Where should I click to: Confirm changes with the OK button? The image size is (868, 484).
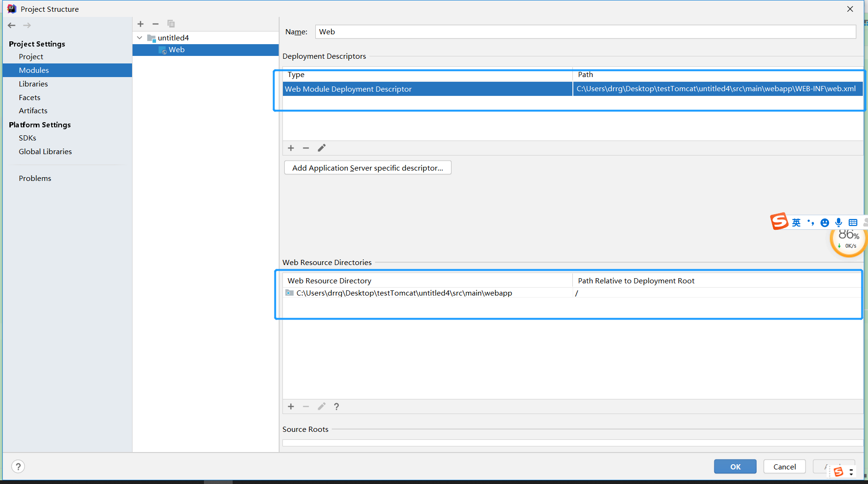point(735,466)
